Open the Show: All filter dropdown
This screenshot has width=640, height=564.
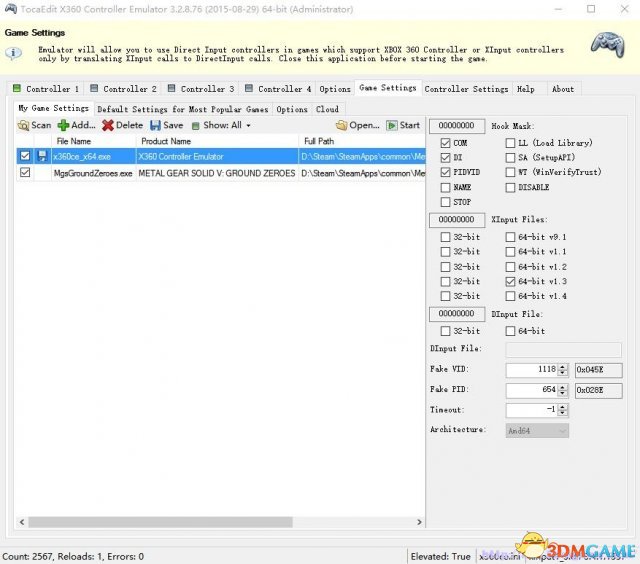pos(221,125)
